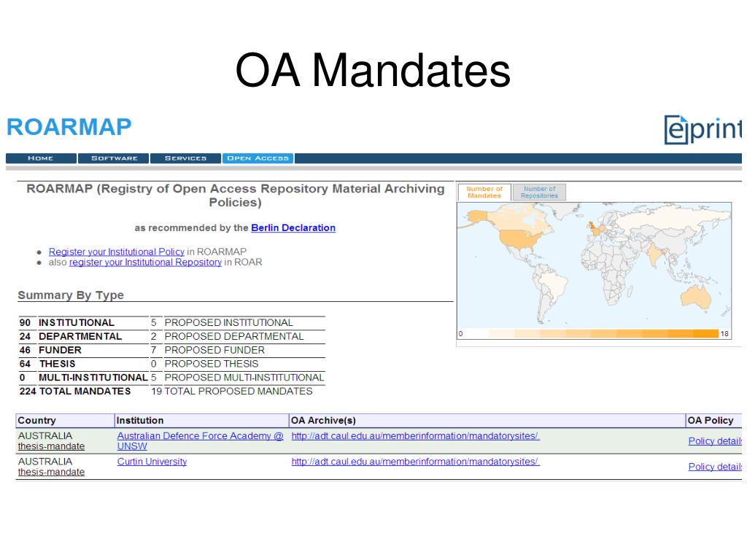
Task: Open the Services navigation tab
Action: tap(185, 158)
